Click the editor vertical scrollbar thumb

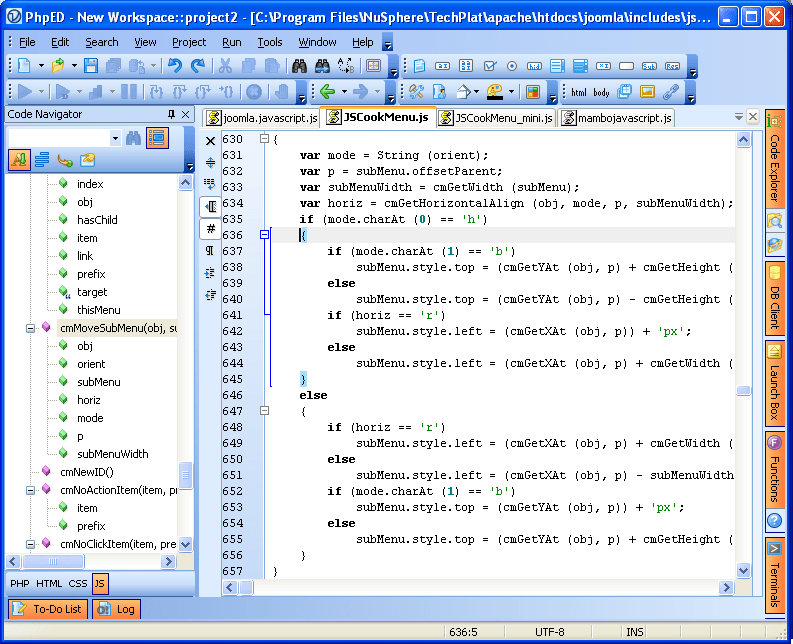pos(743,391)
